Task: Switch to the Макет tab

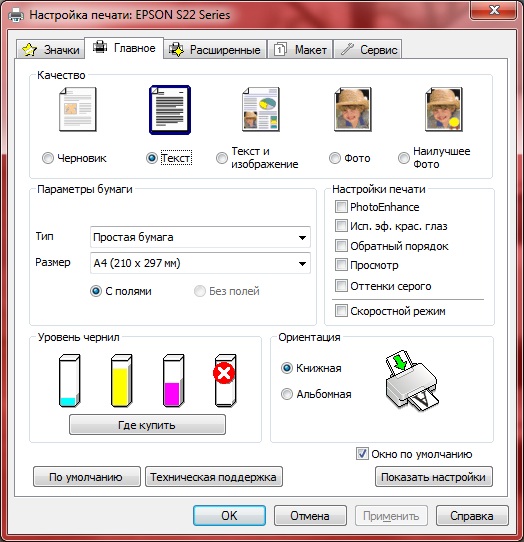Action: (300, 49)
